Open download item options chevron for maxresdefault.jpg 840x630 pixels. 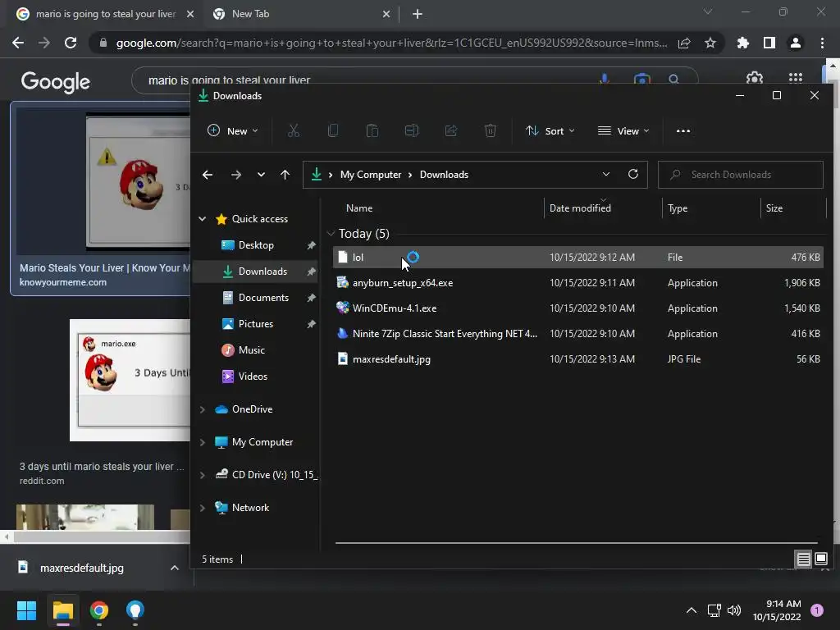pos(175,568)
